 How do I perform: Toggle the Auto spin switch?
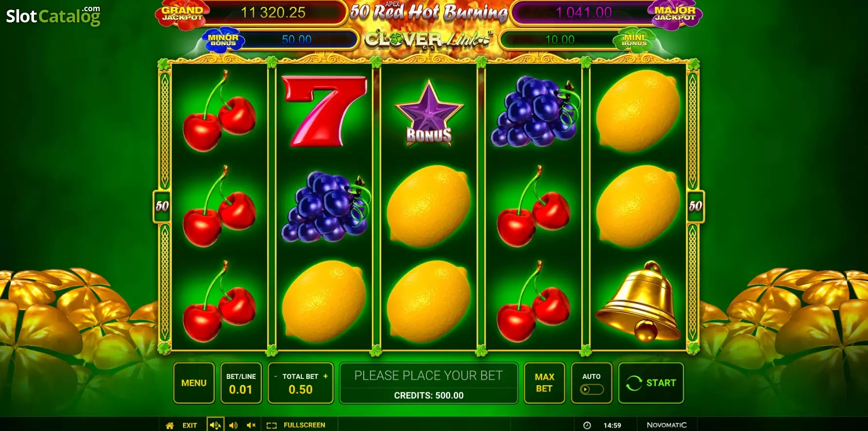pyautogui.click(x=591, y=389)
